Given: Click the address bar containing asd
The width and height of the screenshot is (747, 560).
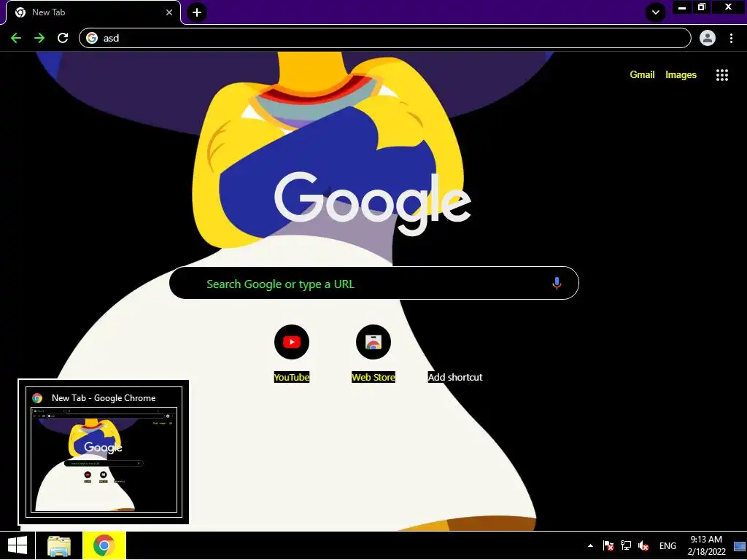Looking at the screenshot, I should tap(385, 38).
